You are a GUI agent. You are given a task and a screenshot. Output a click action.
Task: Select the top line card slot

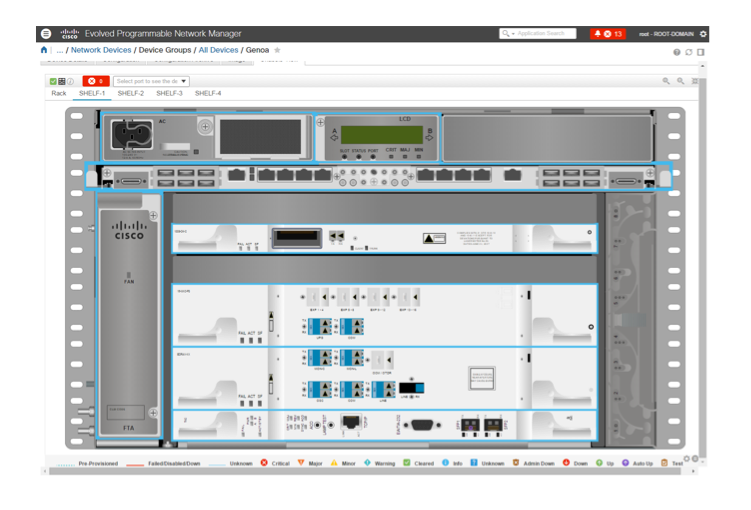385,238
